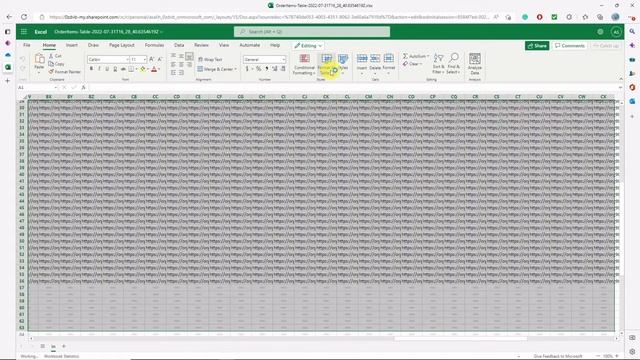Click the Search box in the header
This screenshot has height=360, width=640.
click(312, 32)
